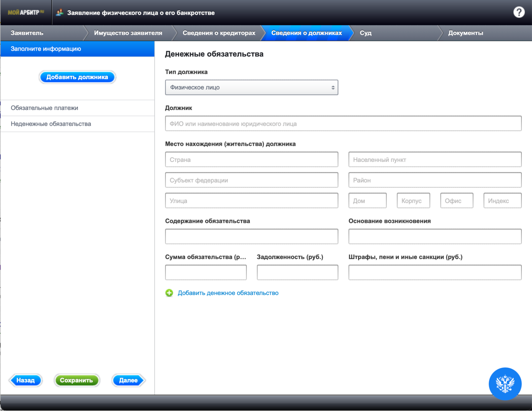Click the help question mark icon
532x411 pixels.
click(x=518, y=12)
